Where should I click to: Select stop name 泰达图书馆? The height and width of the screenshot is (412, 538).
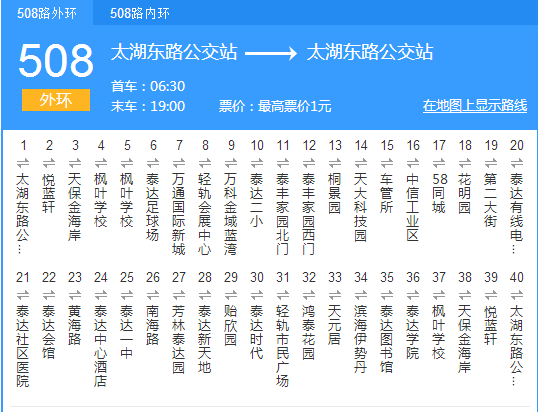point(387,339)
